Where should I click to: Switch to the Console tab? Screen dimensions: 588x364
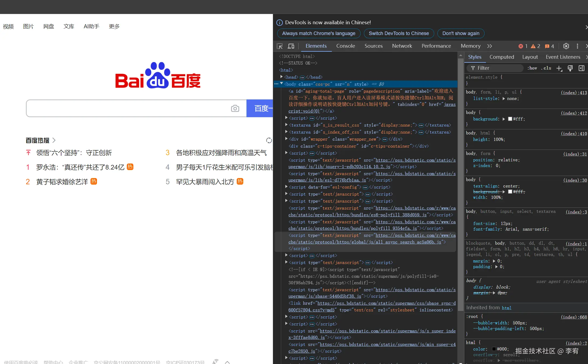point(345,46)
